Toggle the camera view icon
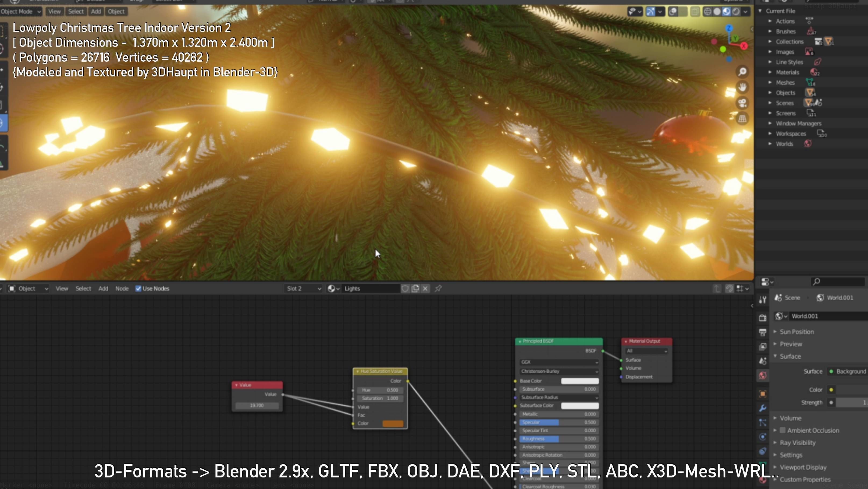 (x=742, y=103)
